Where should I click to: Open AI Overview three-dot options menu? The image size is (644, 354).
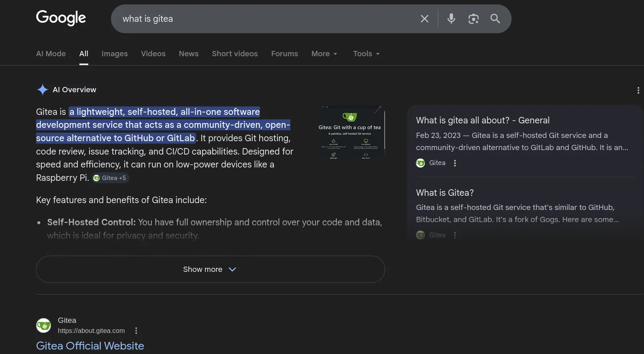click(638, 90)
